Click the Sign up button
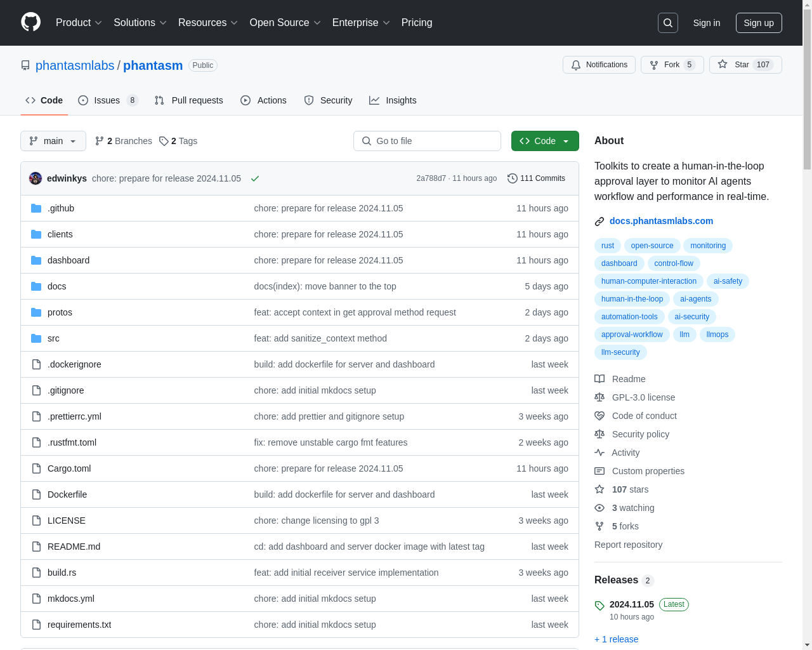The width and height of the screenshot is (812, 650). tap(759, 23)
